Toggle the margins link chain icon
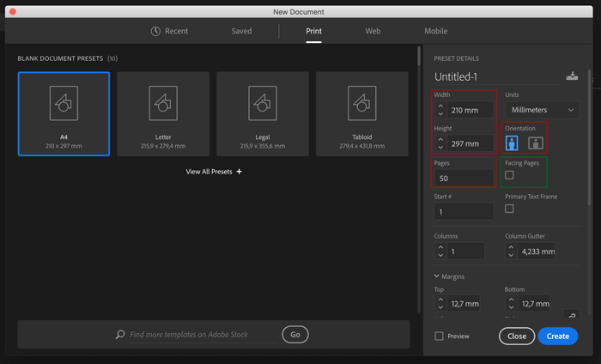Viewport: 601px width, 364px height. point(572,315)
